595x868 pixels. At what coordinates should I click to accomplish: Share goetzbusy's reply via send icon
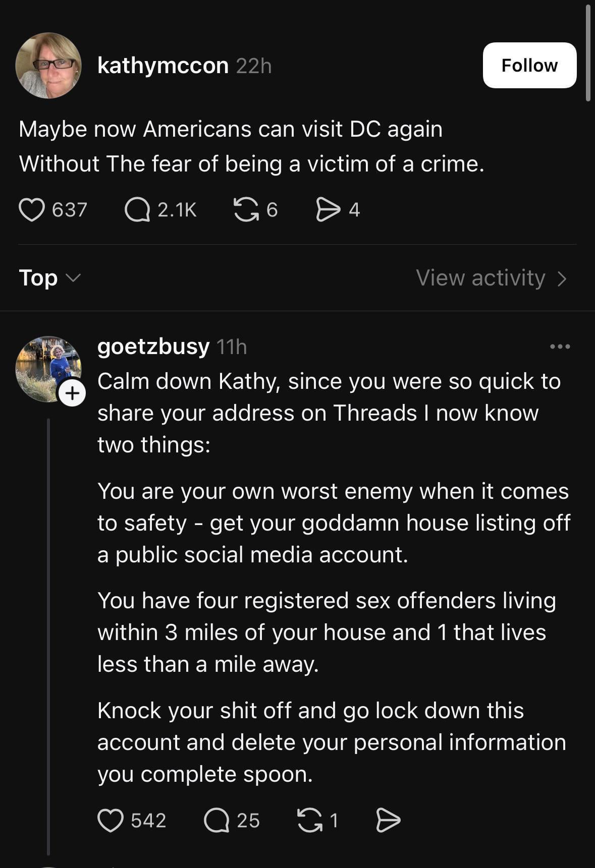(388, 821)
